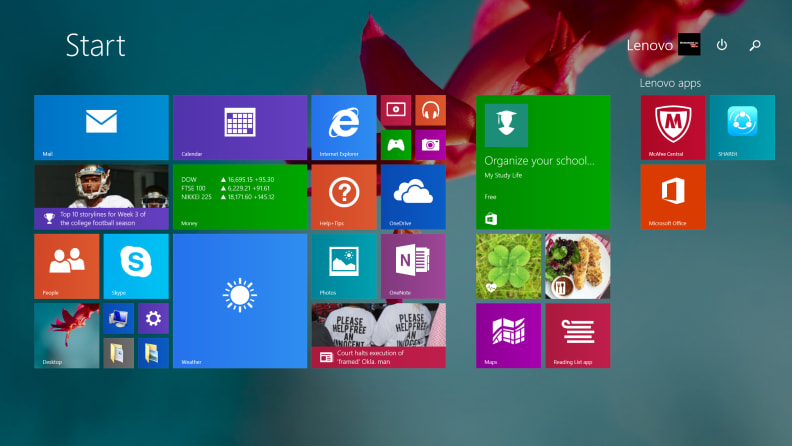The image size is (792, 446).
Task: Click the FTSE 100 stock row
Action: 226,188
